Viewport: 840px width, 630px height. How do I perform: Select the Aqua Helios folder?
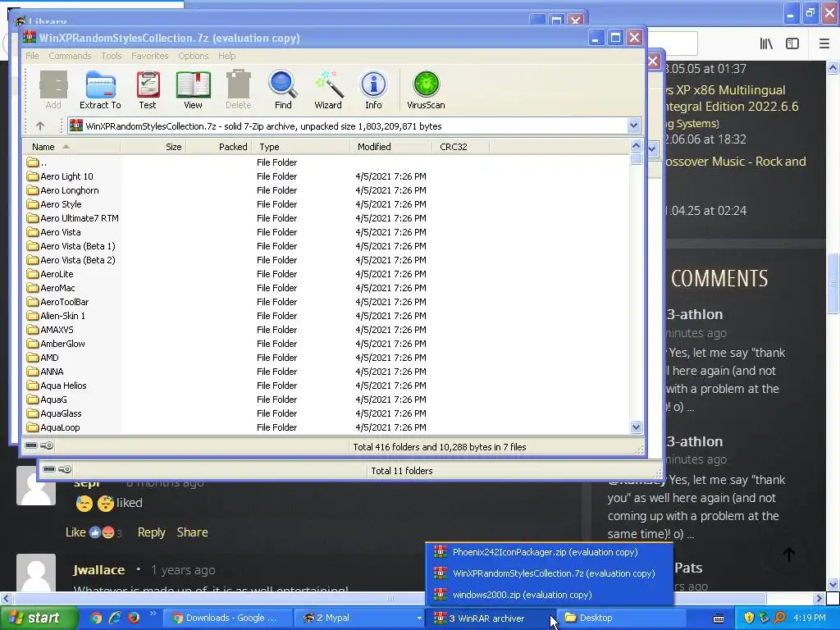pos(57,386)
